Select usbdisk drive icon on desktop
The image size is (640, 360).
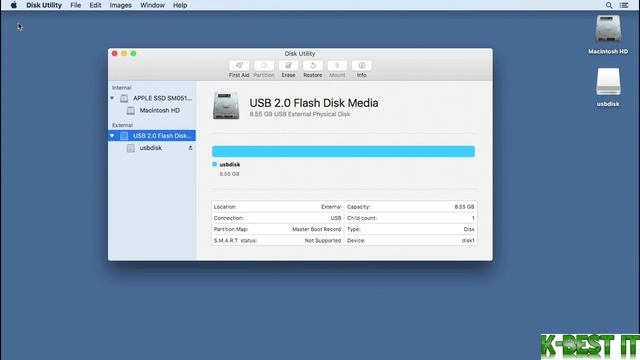click(x=608, y=82)
